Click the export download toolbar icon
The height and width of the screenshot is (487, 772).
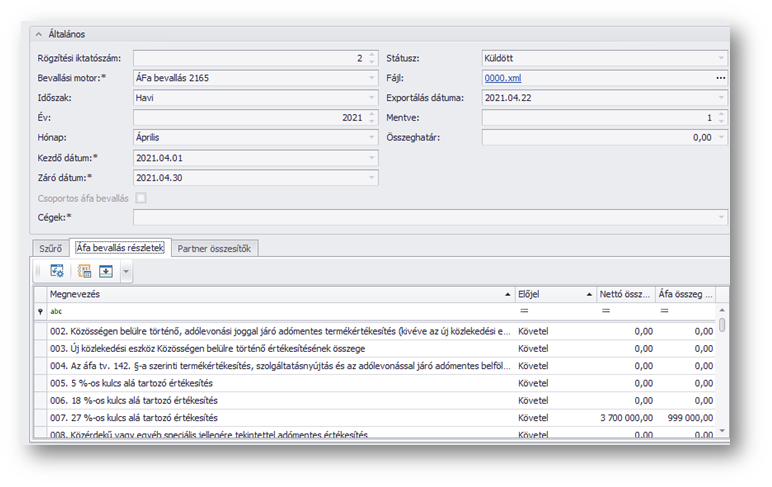click(x=105, y=271)
